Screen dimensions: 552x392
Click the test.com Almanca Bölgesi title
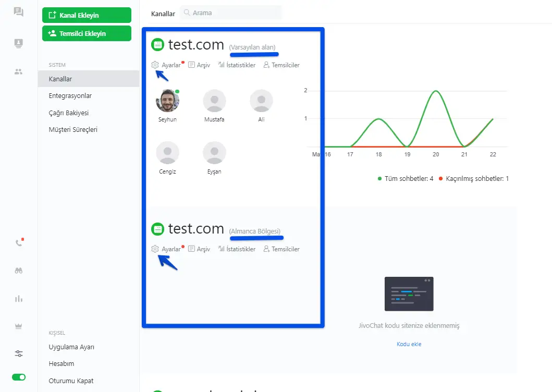(x=196, y=229)
